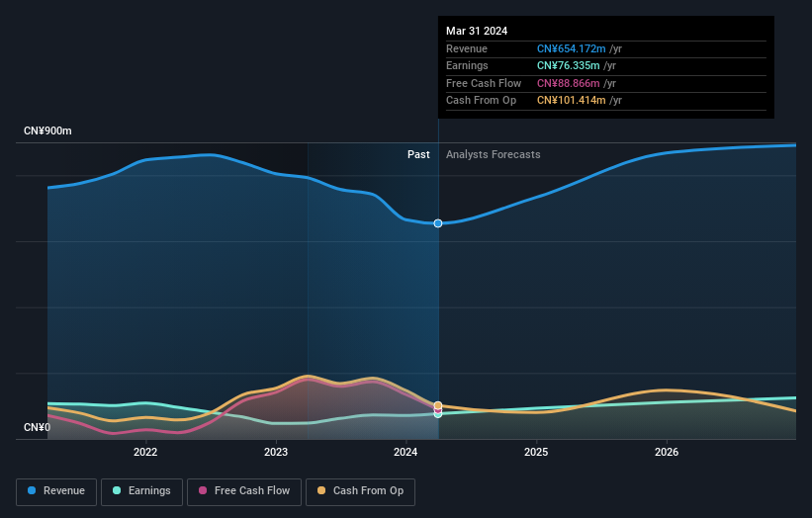Toggle the Earnings legend button
The height and width of the screenshot is (518, 812).
click(141, 491)
